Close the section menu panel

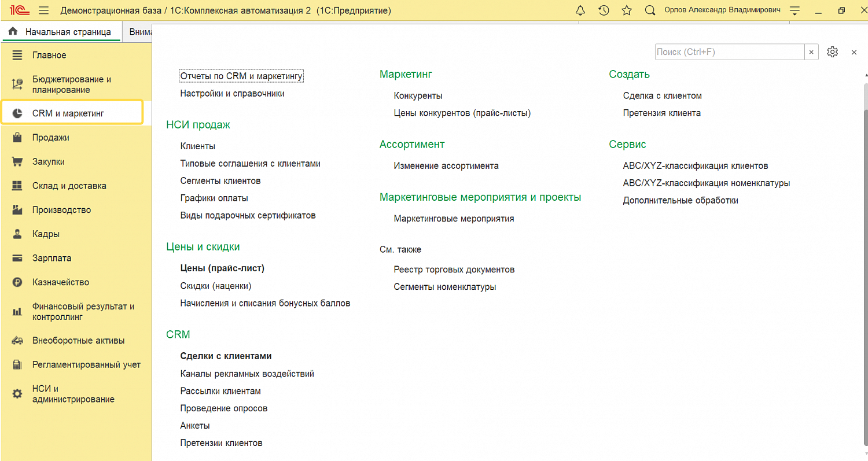click(x=854, y=52)
